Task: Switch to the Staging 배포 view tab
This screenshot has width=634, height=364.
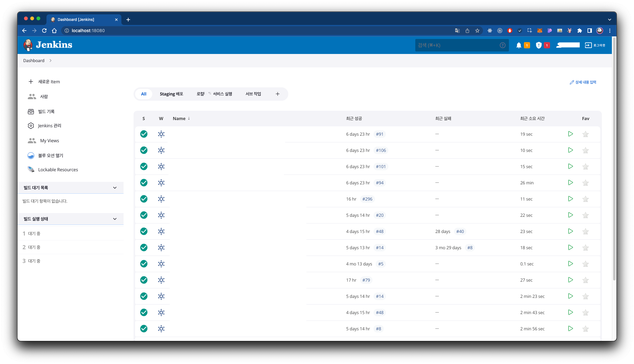Action: point(171,94)
